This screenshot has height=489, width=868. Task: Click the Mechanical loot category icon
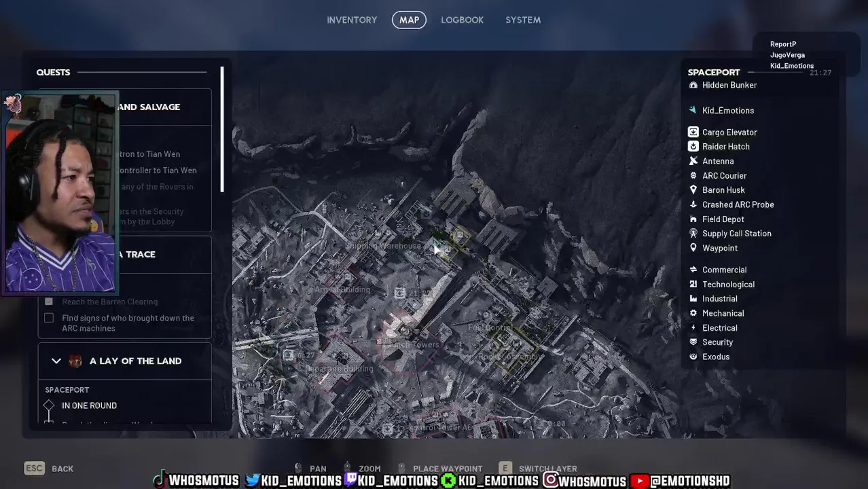[693, 313]
